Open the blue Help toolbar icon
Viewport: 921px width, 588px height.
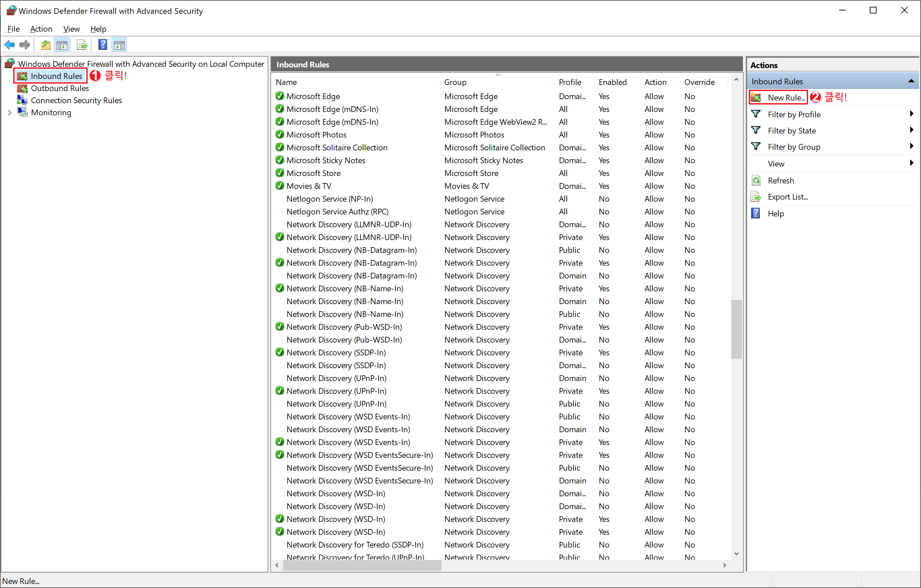pyautogui.click(x=102, y=45)
